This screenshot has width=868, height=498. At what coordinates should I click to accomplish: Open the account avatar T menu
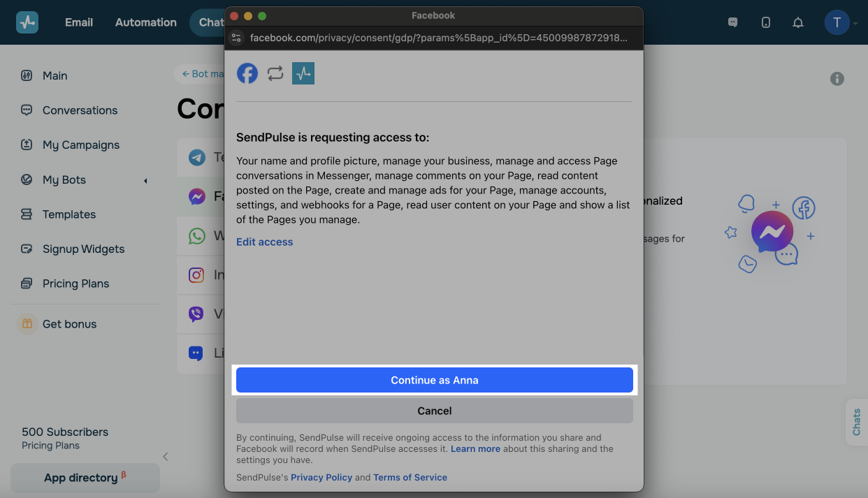[x=837, y=22]
